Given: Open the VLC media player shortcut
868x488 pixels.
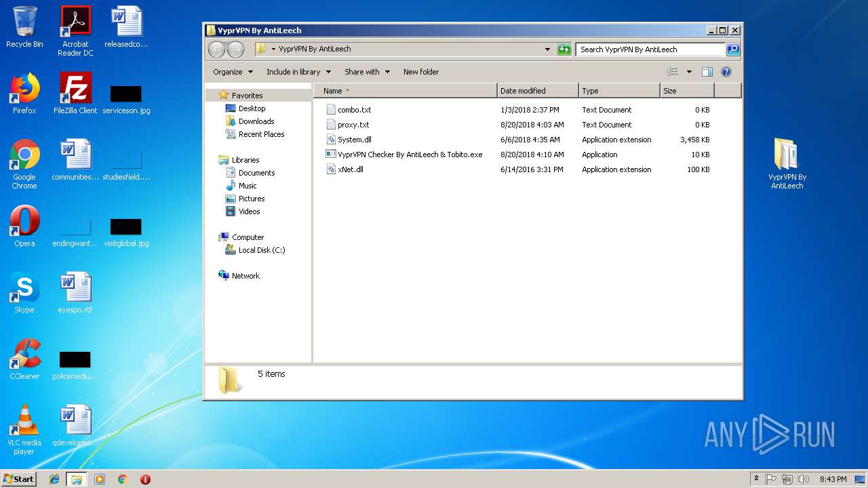Looking at the screenshot, I should point(24,430).
